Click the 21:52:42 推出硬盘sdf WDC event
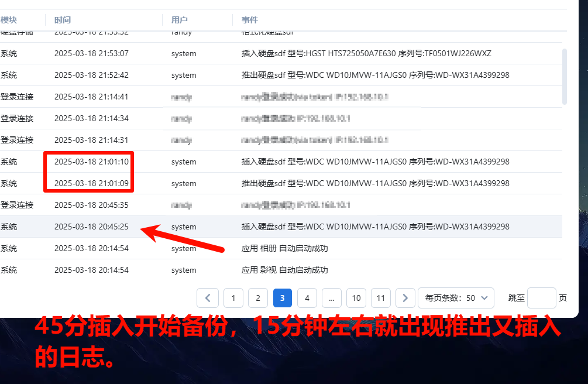 click(376, 75)
